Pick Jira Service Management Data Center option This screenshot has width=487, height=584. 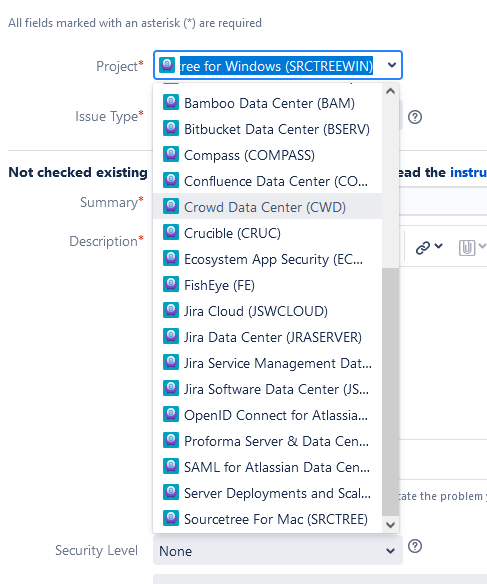pyautogui.click(x=267, y=363)
